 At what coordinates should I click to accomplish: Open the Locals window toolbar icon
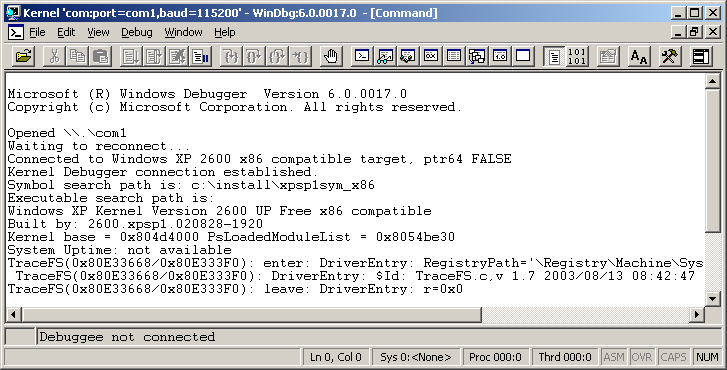coord(408,56)
